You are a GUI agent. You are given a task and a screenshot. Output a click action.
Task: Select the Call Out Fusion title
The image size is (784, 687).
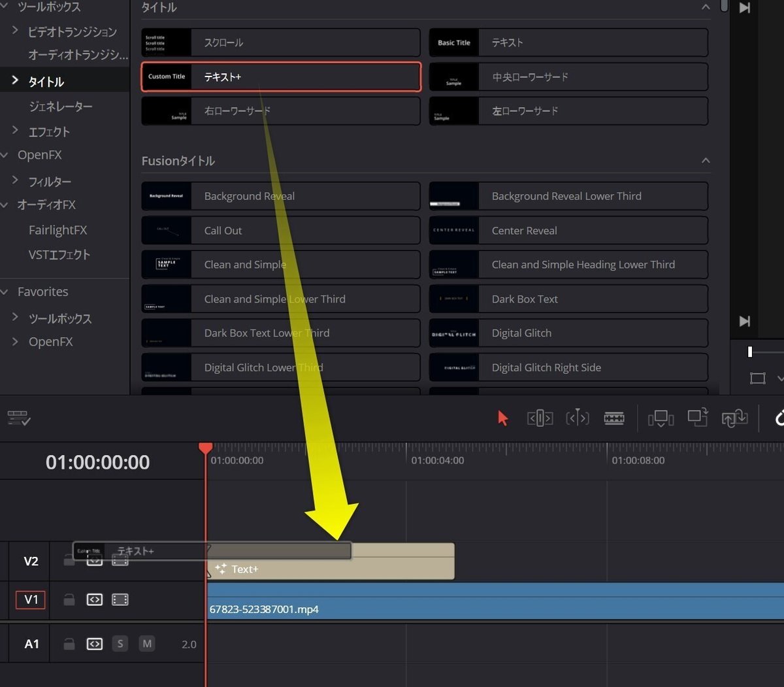click(281, 231)
